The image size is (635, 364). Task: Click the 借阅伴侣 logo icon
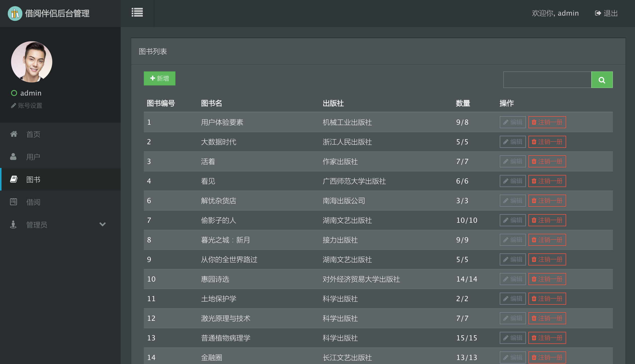pos(15,14)
